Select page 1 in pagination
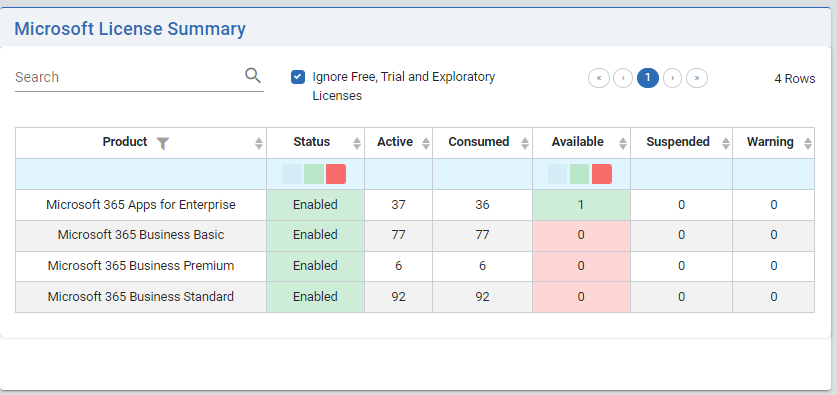This screenshot has height=395, width=837. tap(648, 78)
